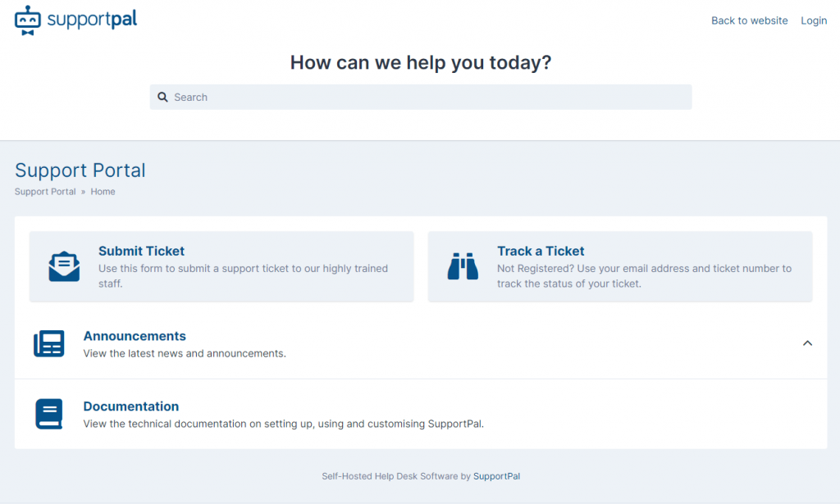Click the Documentation book icon
Viewport: 840px width, 504px height.
pyautogui.click(x=48, y=414)
